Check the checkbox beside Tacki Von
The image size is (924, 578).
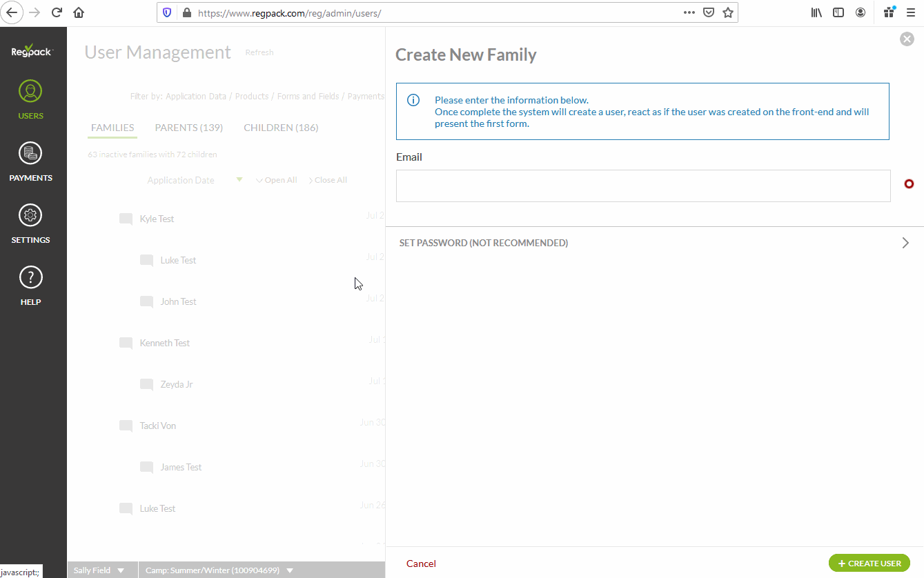tap(126, 426)
